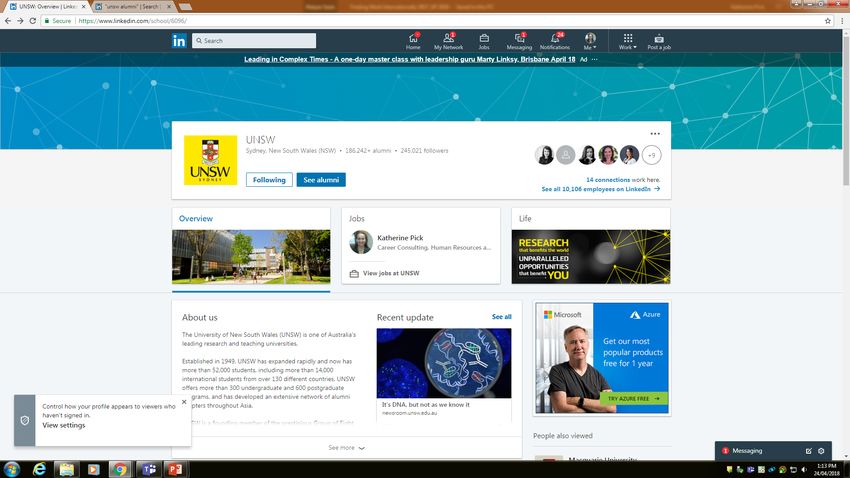Reload the LinkedIn page
Screen dimensions: 850x478
33,21
